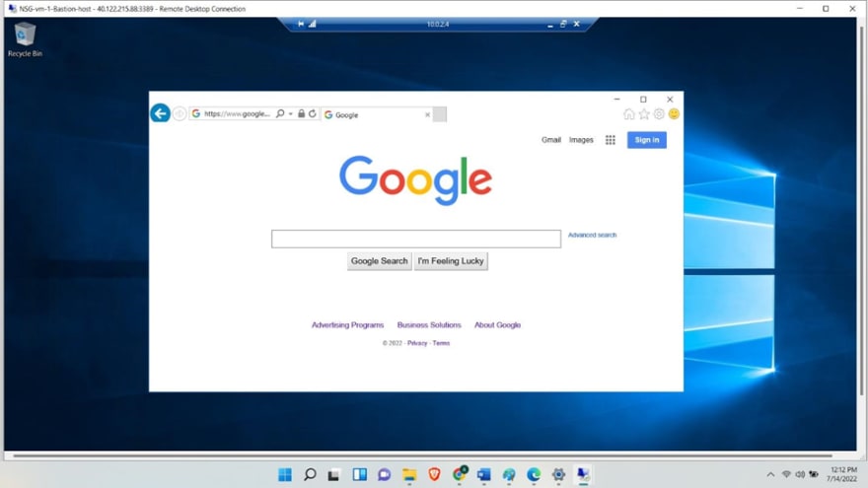868x488 pixels.
Task: Open Advertising Programs link
Action: [x=347, y=325]
